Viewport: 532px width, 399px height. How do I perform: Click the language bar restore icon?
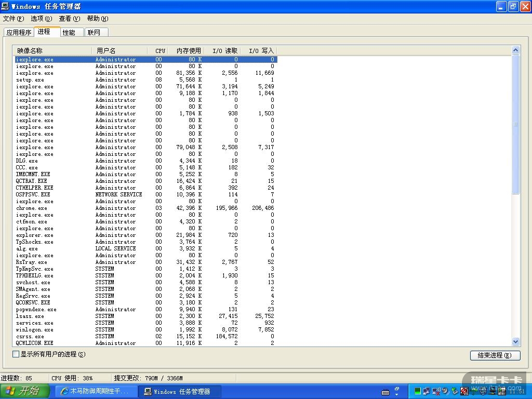point(396,389)
